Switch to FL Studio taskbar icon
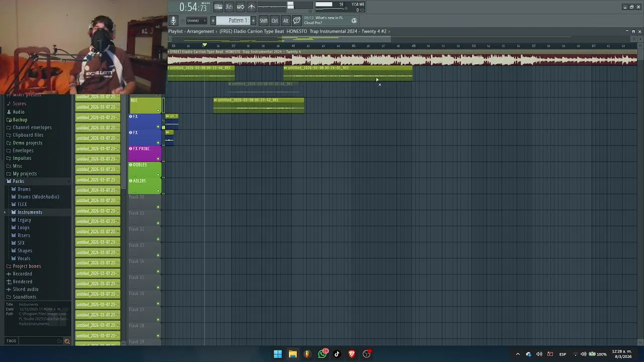644x362 pixels. pos(307,354)
